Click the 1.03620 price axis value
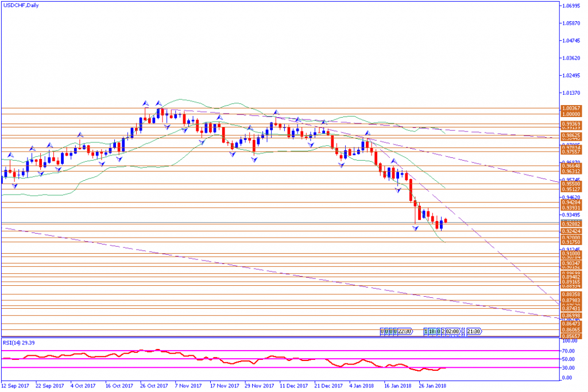588x392 pixels. 571,58
